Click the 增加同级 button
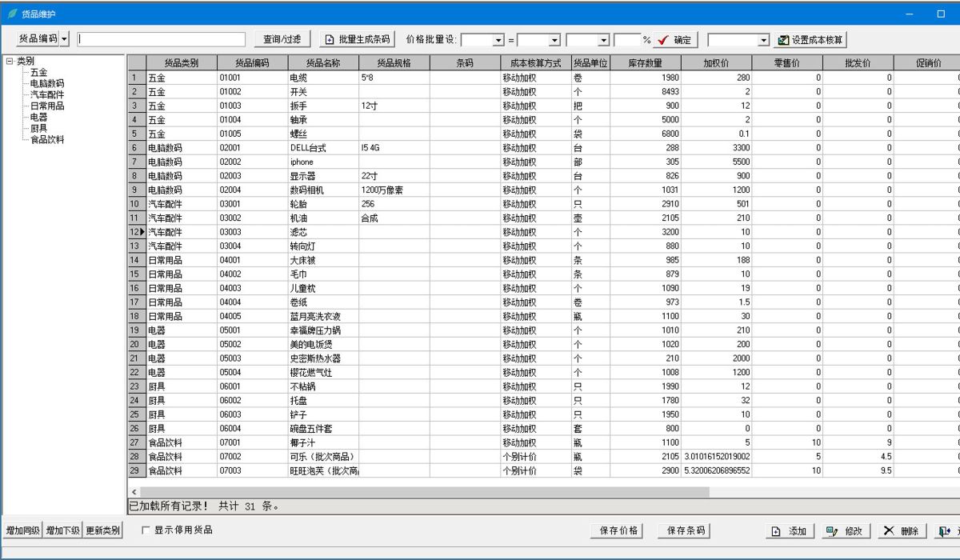The image size is (960, 560). point(22,531)
